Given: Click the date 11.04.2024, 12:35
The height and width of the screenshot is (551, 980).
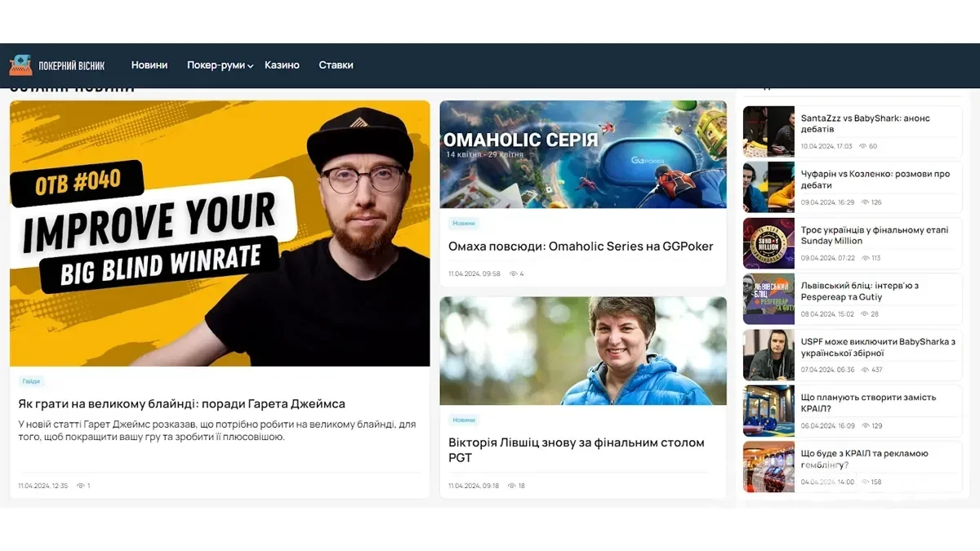Looking at the screenshot, I should coord(42,486).
